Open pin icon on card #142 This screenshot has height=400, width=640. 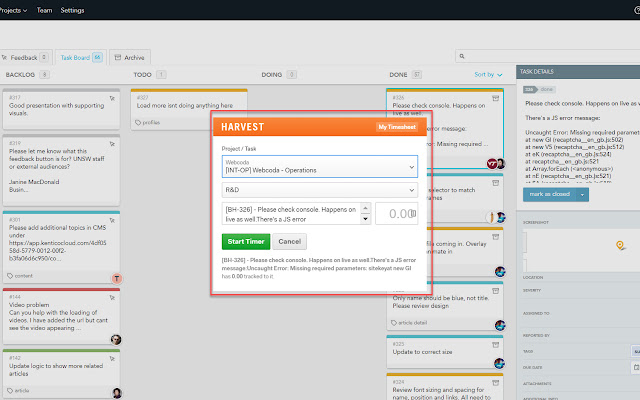(112, 358)
